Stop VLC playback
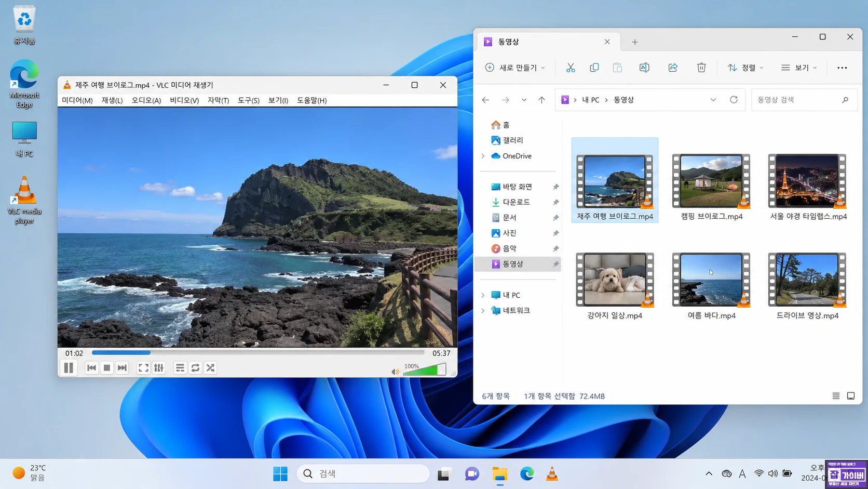The image size is (868, 489). pyautogui.click(x=107, y=368)
